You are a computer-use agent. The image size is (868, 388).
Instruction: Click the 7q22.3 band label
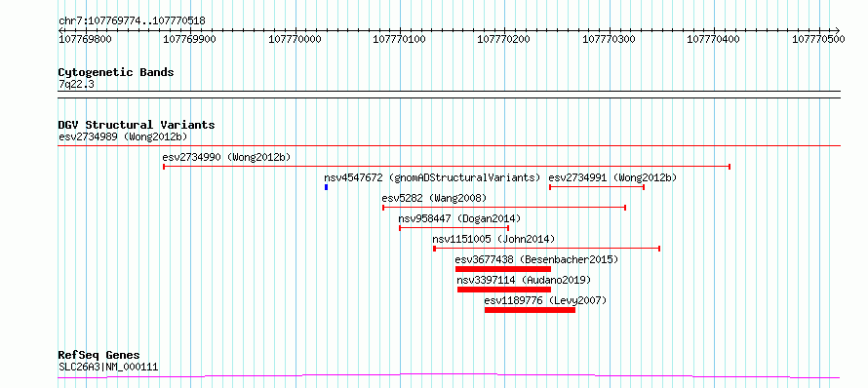(75, 84)
